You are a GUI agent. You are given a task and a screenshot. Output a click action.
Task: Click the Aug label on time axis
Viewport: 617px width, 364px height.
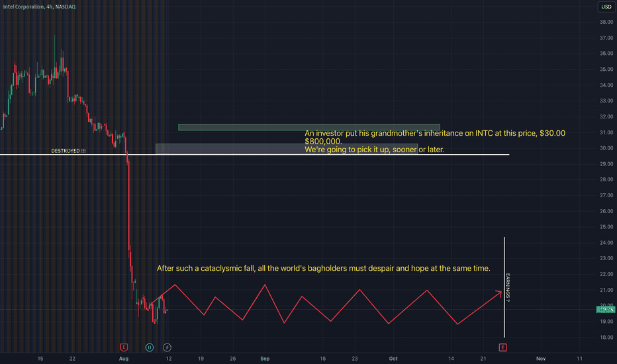coord(124,359)
